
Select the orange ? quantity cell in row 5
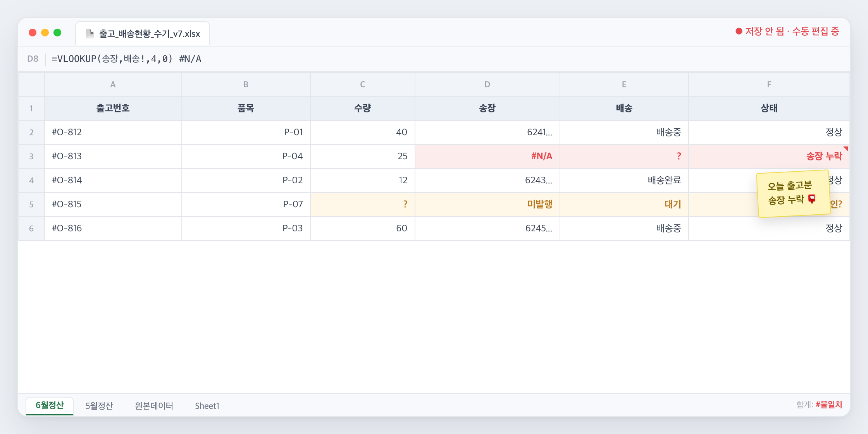pos(362,205)
